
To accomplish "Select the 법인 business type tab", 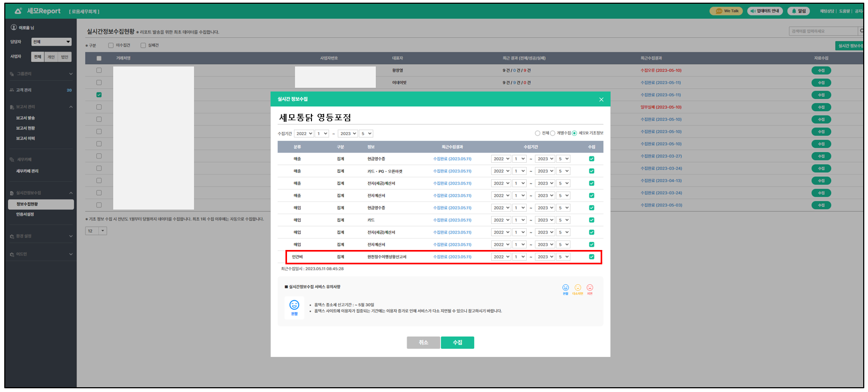I will click(x=65, y=57).
